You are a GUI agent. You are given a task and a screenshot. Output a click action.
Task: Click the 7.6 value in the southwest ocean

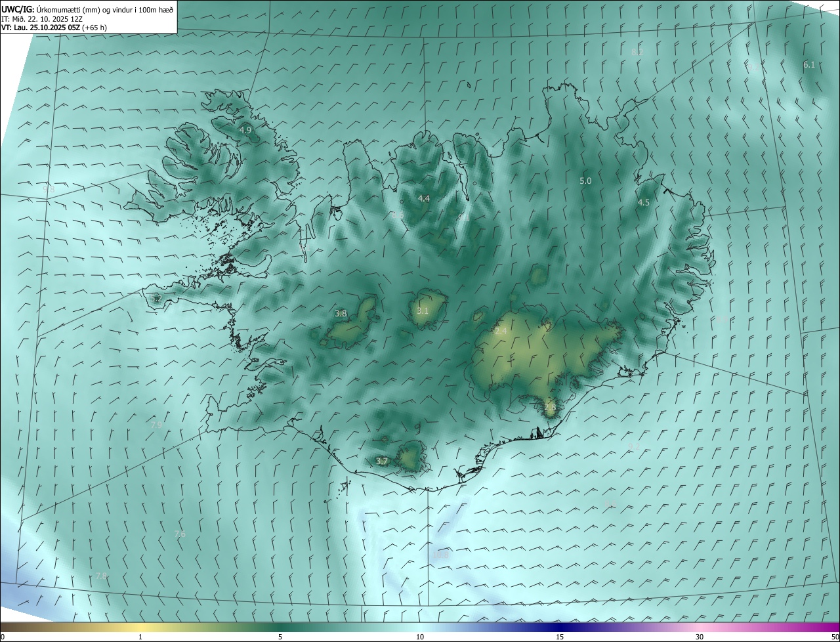pyautogui.click(x=180, y=534)
